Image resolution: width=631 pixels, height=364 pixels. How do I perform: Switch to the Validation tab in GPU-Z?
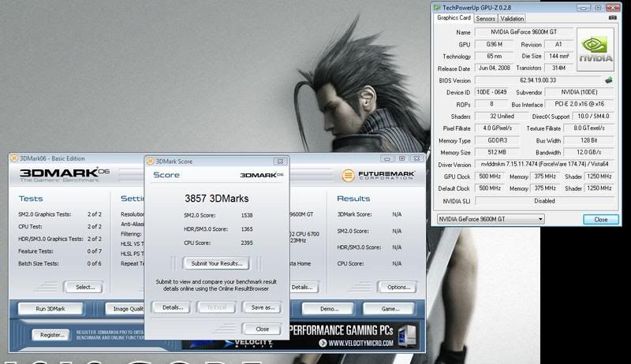(512, 18)
